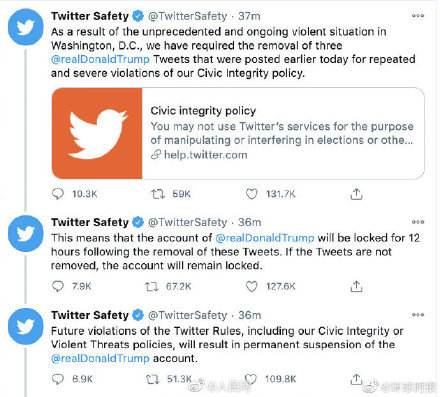Reply to the tweet with 6.9K replies
The image size is (440, 397).
click(x=58, y=379)
